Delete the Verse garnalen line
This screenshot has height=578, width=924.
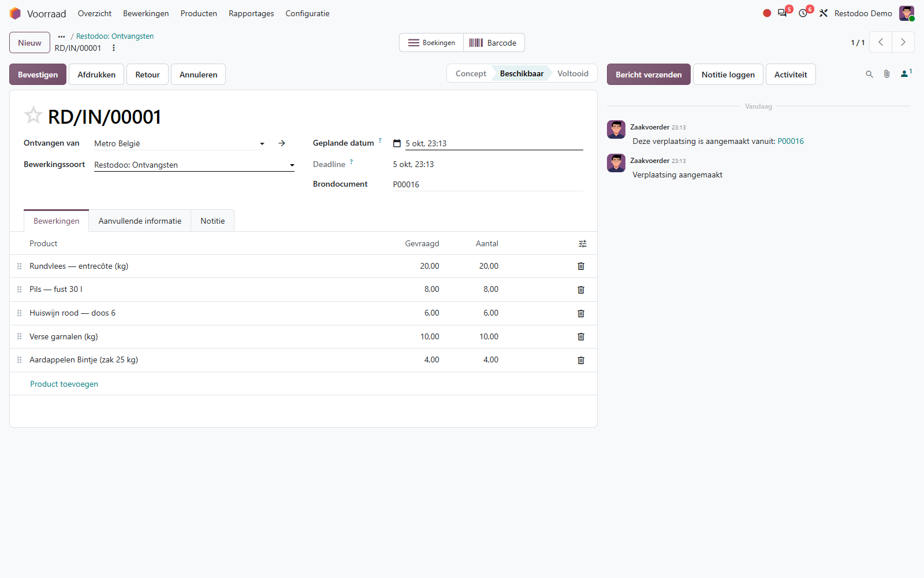(x=581, y=336)
